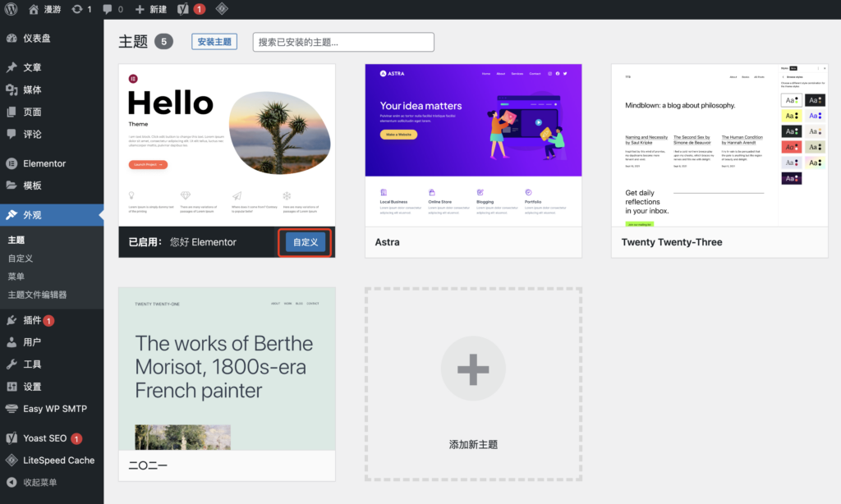
Task: Click the 安装主题 button
Action: [x=214, y=42]
